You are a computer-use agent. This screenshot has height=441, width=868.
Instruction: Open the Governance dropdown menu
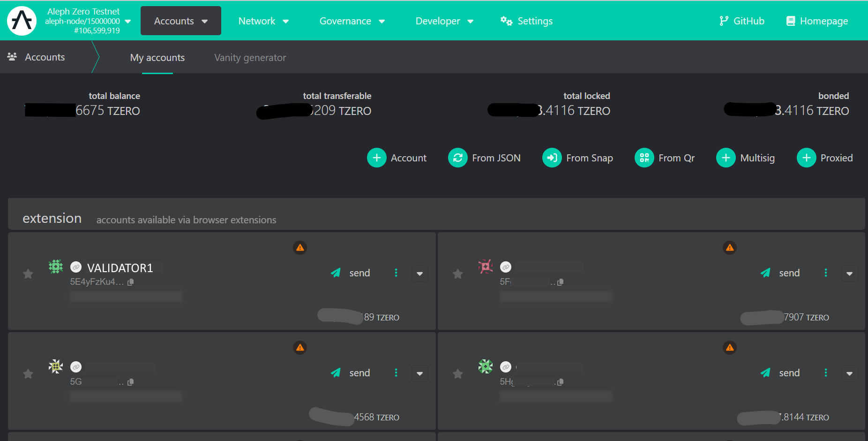click(352, 21)
